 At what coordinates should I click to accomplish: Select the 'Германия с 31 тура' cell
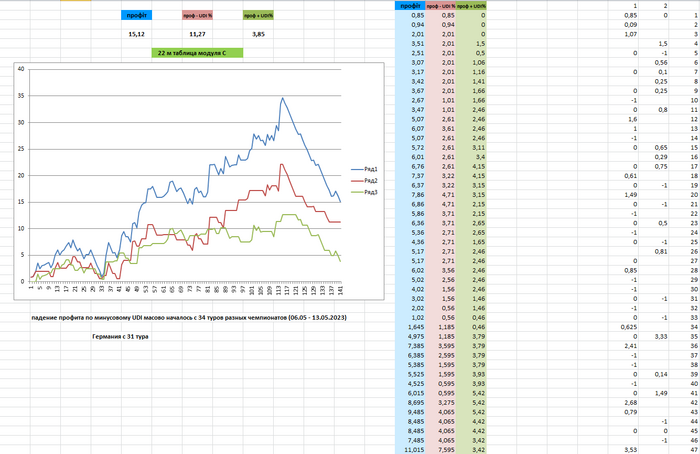(121, 337)
